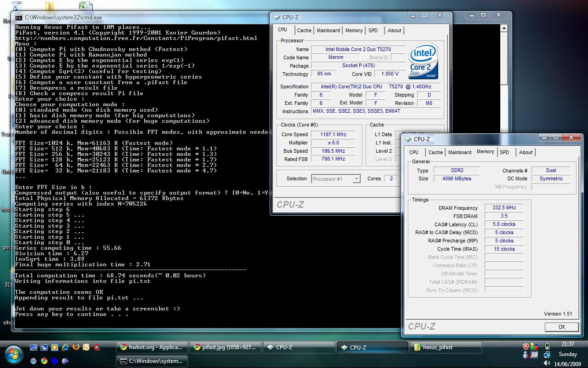Click Bus Speed value 199.5 MHz
The width and height of the screenshot is (588, 368).
point(334,151)
